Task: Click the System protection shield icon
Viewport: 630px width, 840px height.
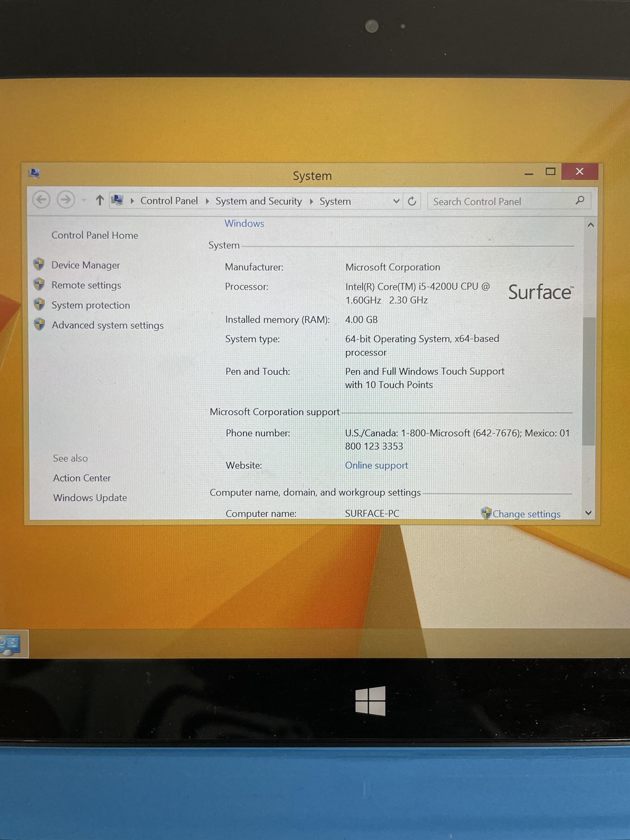Action: click(x=39, y=304)
